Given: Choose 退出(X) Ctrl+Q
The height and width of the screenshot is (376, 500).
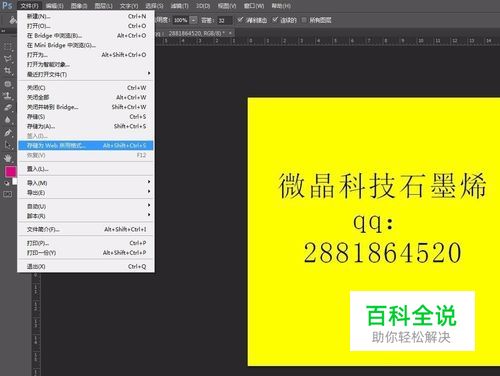Looking at the screenshot, I should click(x=86, y=266).
